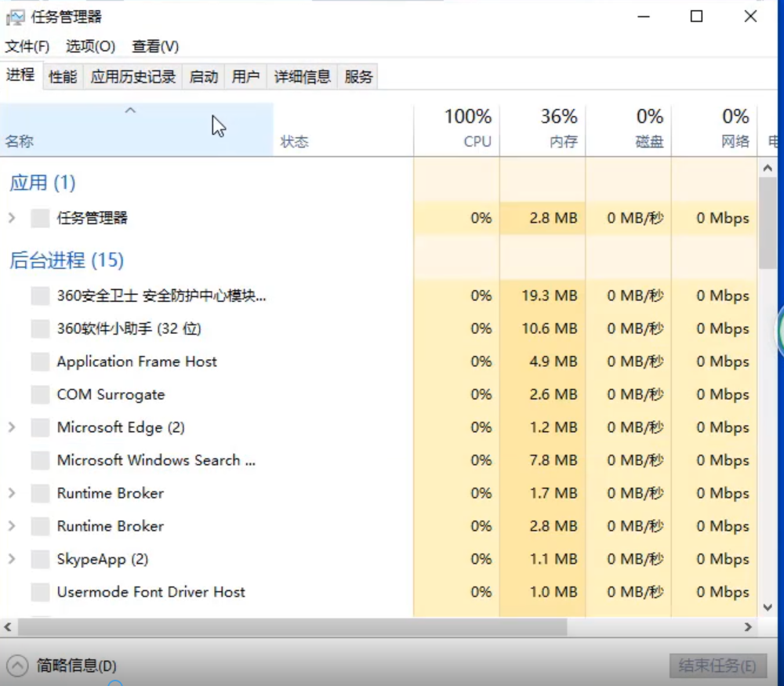Click the COM Surrogate process icon
Viewport: 784px width, 686px height.
[40, 395]
